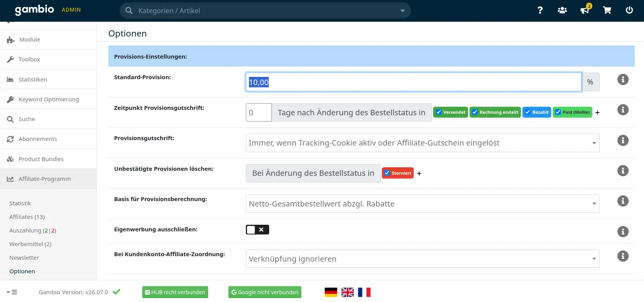
Task: Show info for Eigenwerbung ausschließen
Action: click(x=623, y=232)
